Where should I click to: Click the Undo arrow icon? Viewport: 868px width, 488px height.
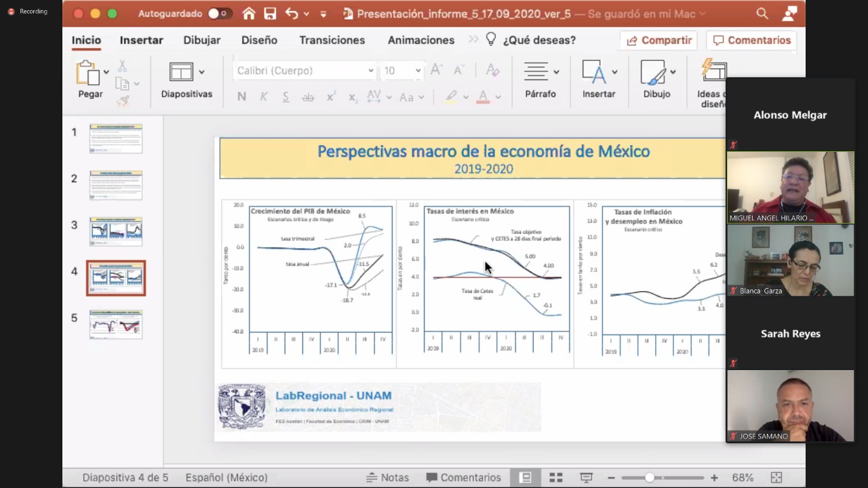pos(292,14)
